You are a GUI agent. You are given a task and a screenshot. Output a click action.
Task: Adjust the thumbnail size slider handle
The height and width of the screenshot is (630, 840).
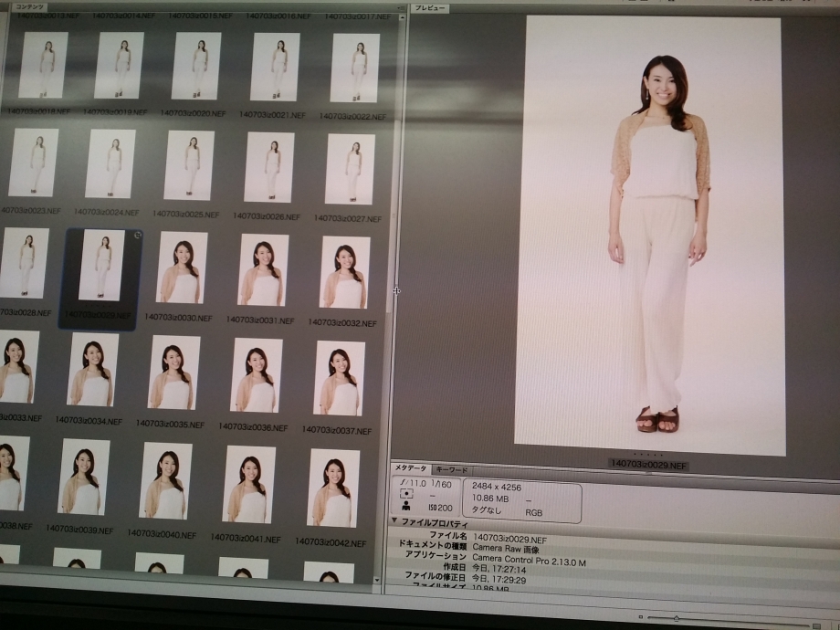[x=677, y=619]
